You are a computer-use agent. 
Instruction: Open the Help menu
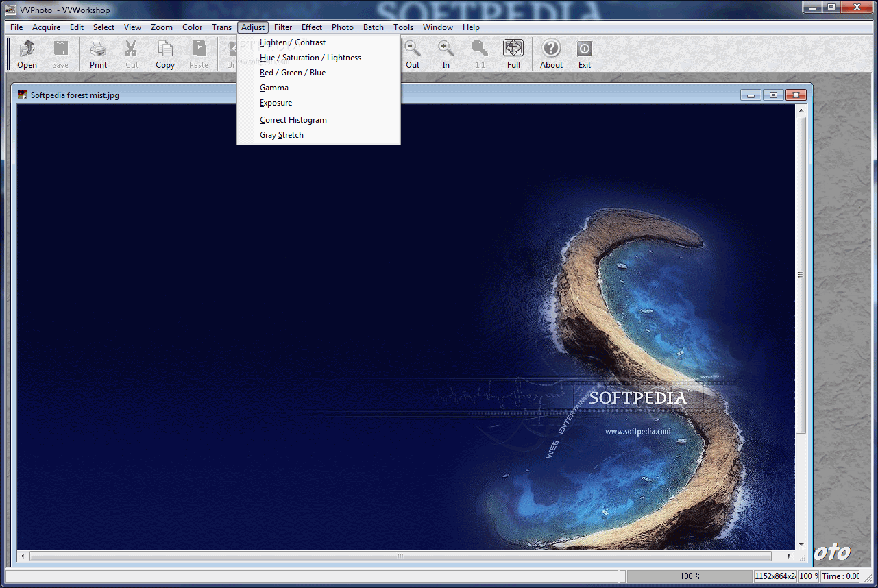point(472,27)
